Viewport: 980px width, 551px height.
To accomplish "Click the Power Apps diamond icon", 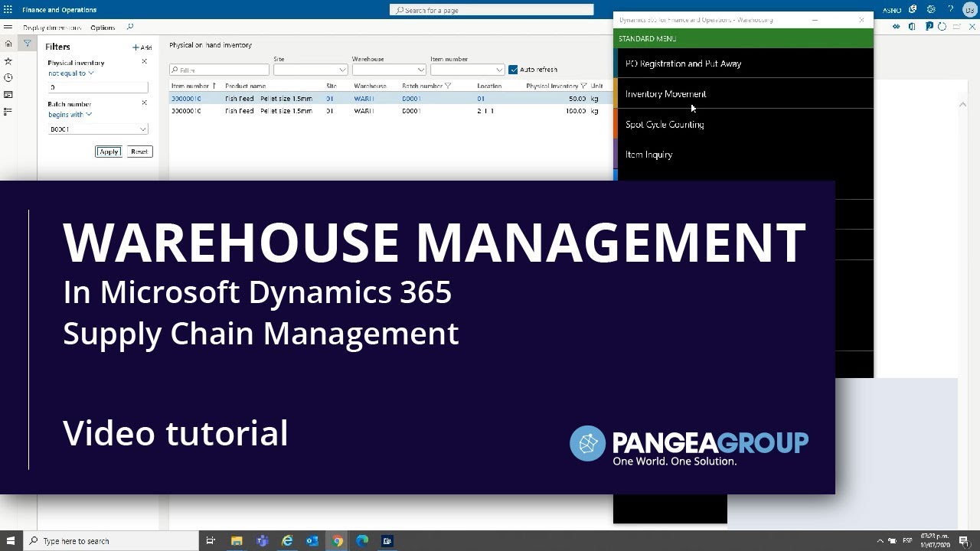I will [896, 27].
